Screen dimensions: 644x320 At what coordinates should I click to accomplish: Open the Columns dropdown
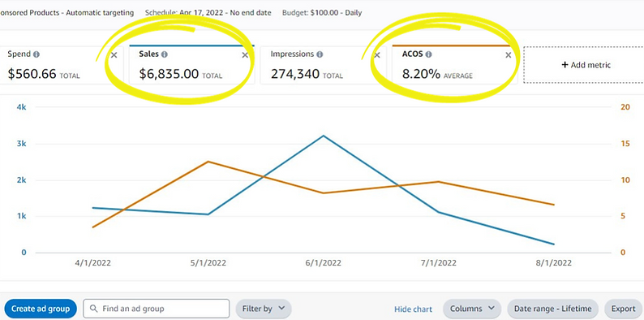click(472, 309)
